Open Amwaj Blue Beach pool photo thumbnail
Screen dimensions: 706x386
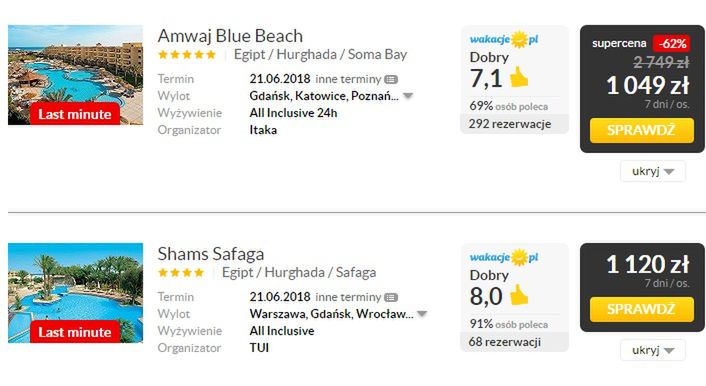tap(76, 75)
